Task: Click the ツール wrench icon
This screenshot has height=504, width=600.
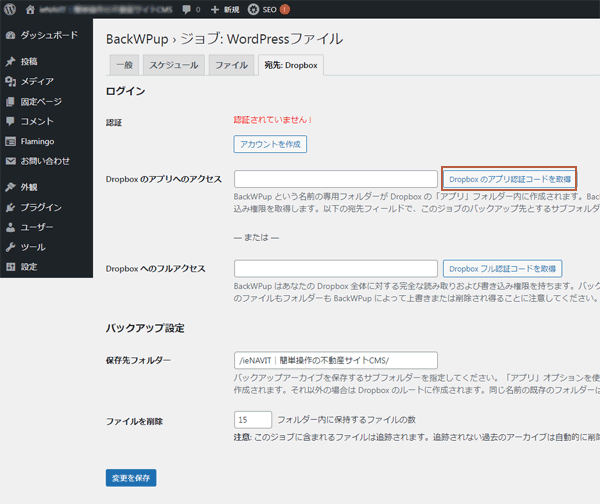Action: coord(11,247)
